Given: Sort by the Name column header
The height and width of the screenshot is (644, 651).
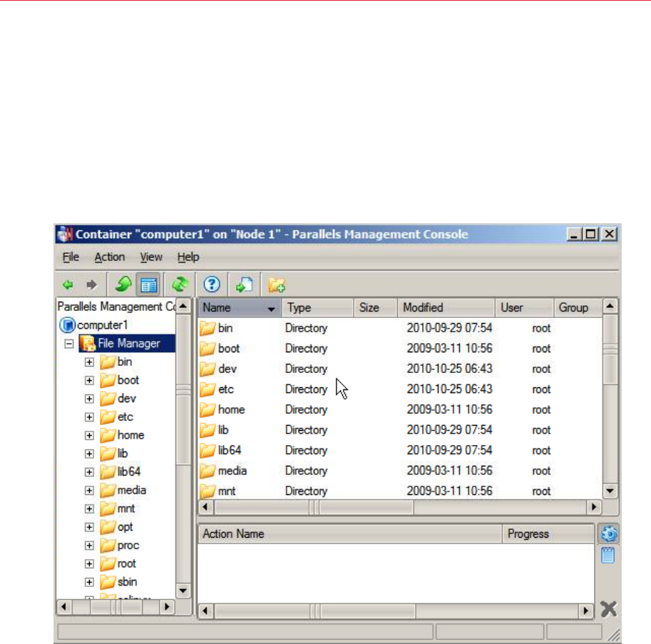Looking at the screenshot, I should point(240,307).
